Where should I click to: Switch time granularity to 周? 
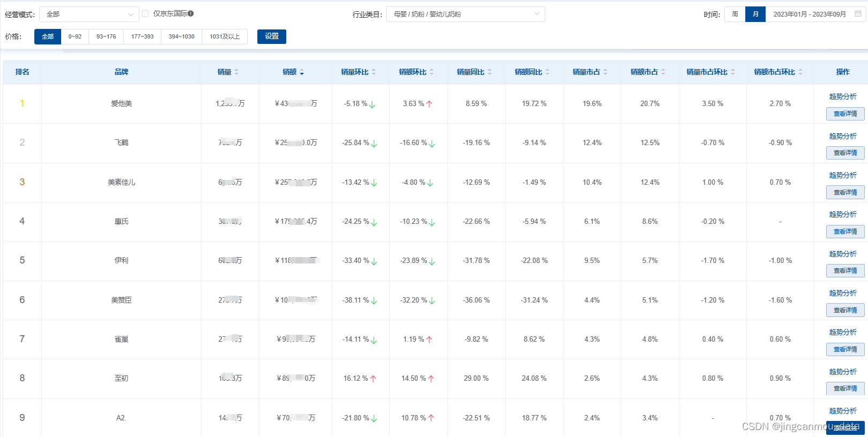(x=735, y=14)
